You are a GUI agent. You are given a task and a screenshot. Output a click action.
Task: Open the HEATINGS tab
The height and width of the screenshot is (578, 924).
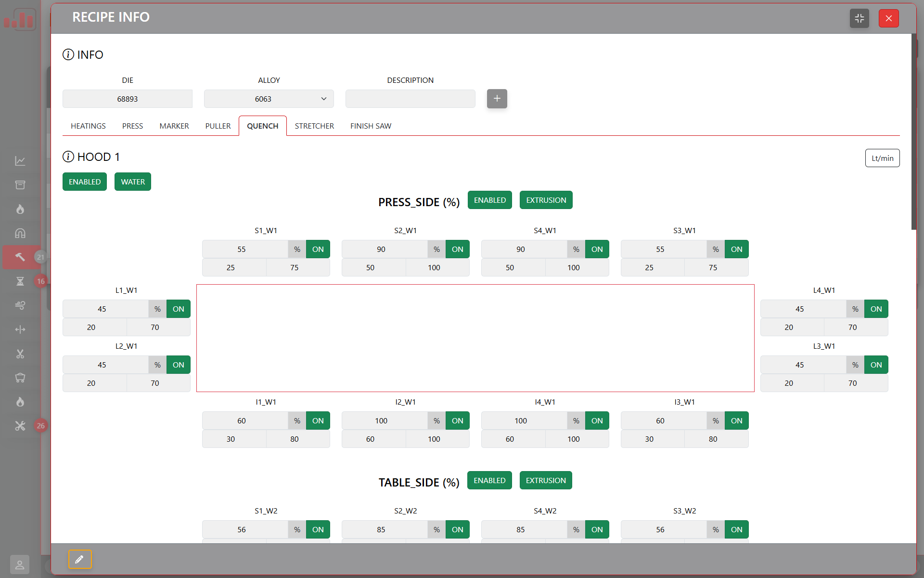point(88,126)
